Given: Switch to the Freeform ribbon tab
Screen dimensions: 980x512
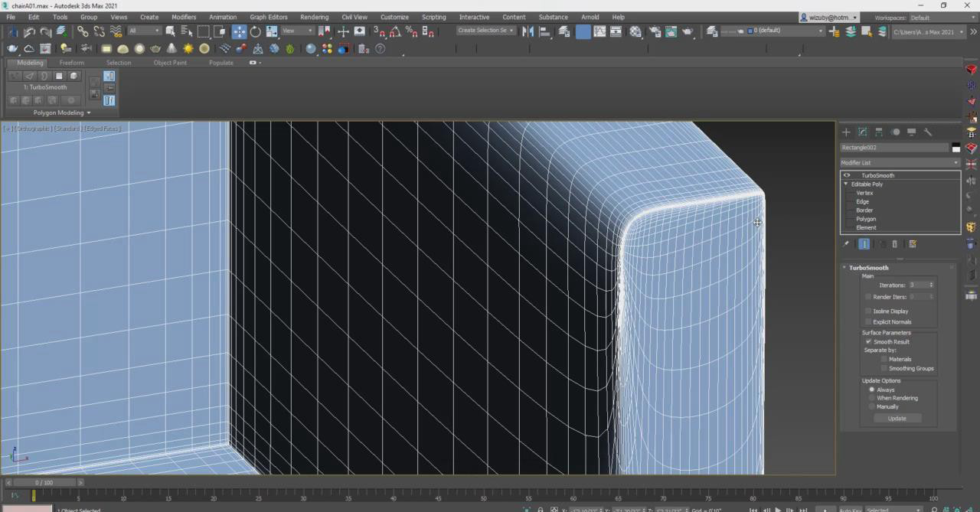Looking at the screenshot, I should click(71, 63).
